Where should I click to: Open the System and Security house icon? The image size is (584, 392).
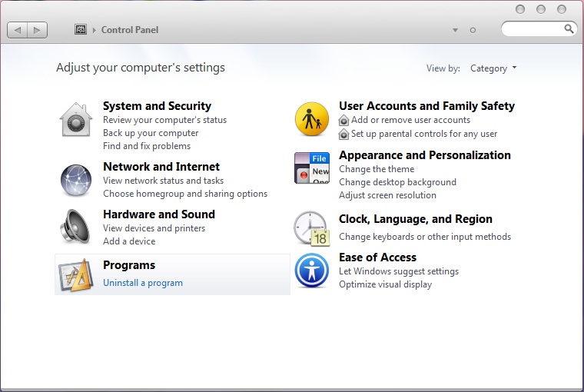coord(76,120)
